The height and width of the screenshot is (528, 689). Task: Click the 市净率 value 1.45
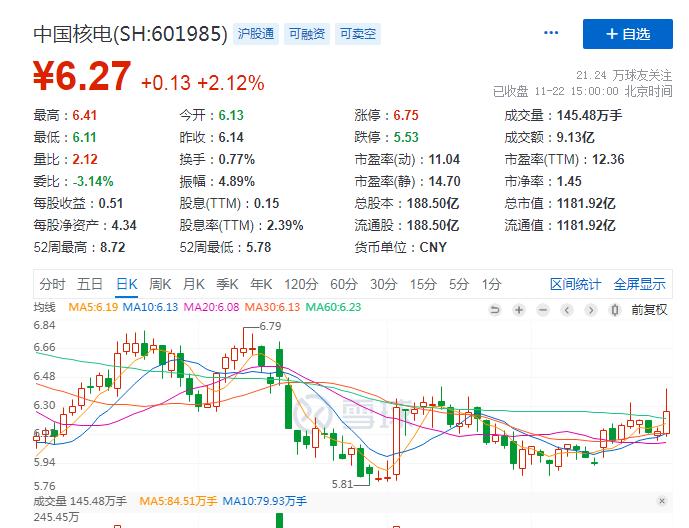[569, 181]
